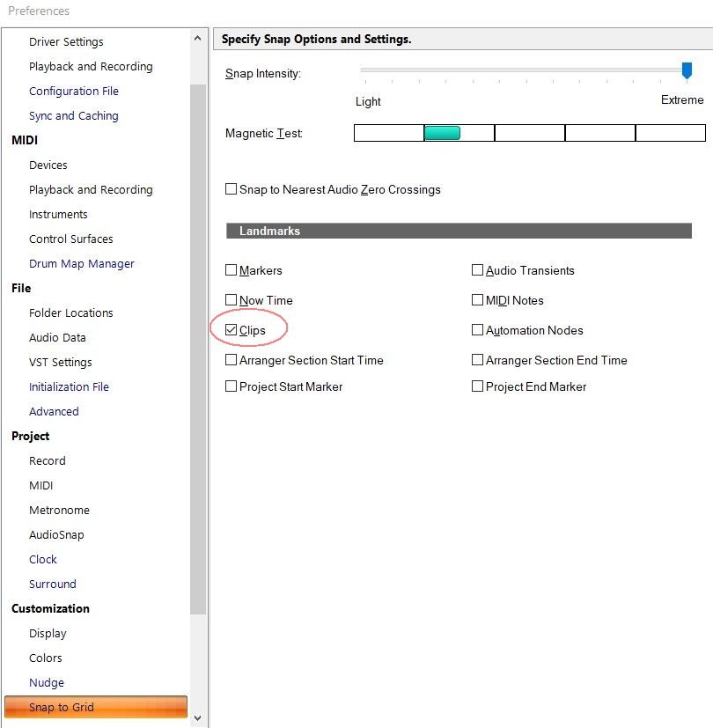The image size is (713, 728).
Task: Enable the Markers landmark checkbox
Action: click(x=232, y=271)
